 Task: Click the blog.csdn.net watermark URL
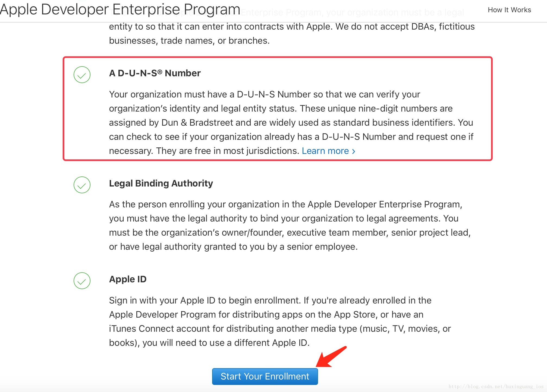[x=496, y=387]
